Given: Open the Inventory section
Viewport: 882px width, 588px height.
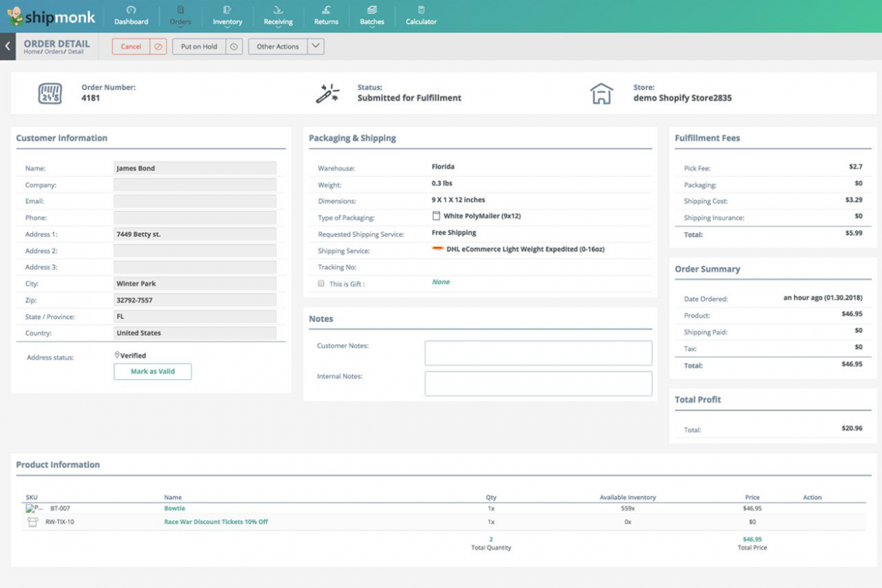Looking at the screenshot, I should pos(227,16).
